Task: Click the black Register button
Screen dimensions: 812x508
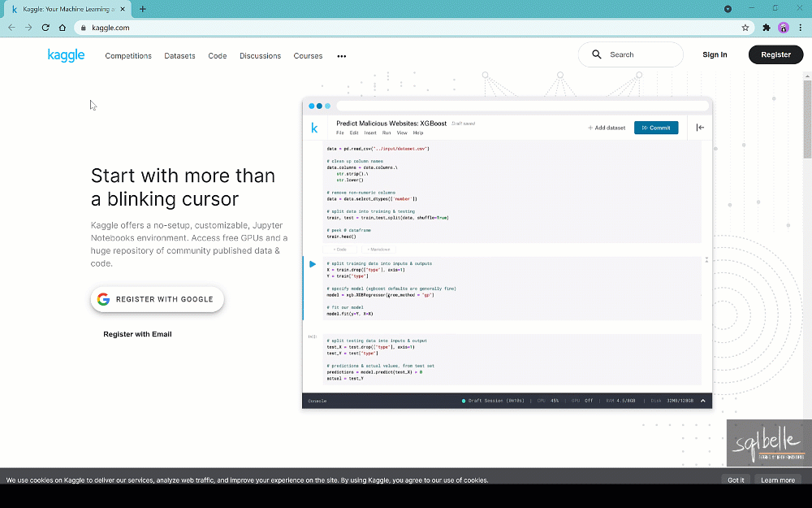Action: click(x=775, y=54)
